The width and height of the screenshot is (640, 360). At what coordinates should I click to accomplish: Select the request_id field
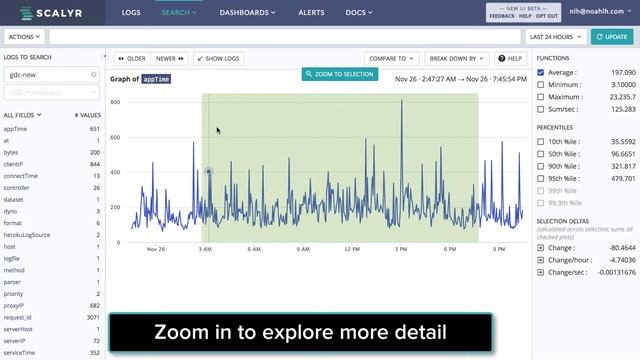(17, 318)
